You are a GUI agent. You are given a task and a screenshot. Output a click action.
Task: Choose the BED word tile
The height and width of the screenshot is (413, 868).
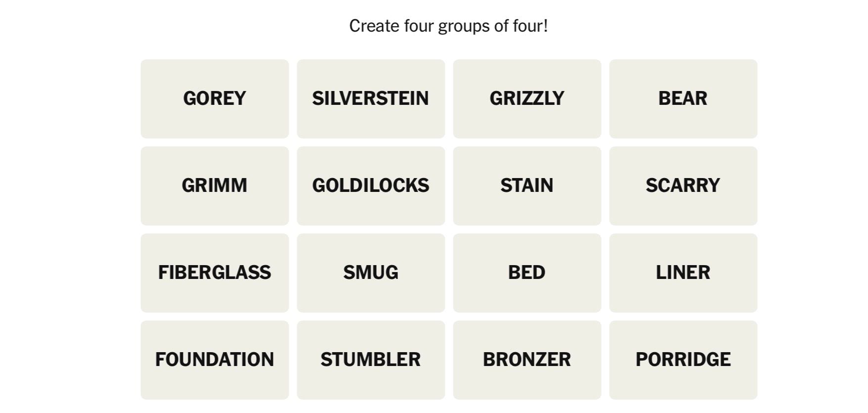click(527, 273)
